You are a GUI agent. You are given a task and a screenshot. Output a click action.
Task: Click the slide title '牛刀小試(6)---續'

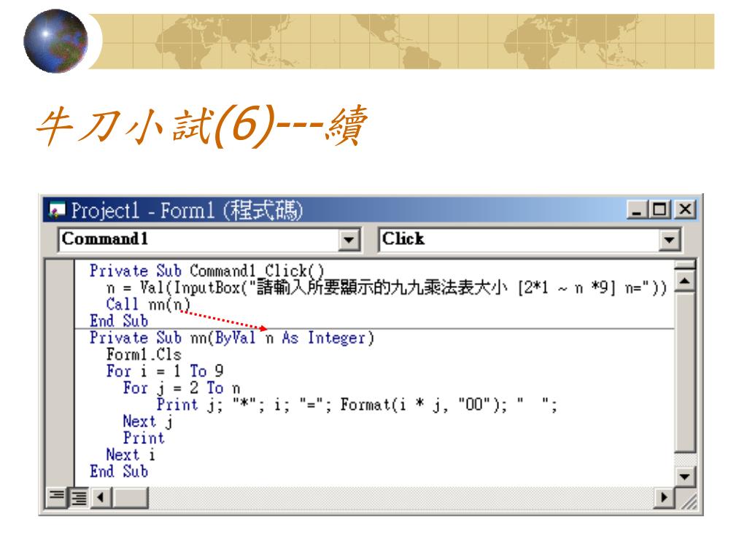pyautogui.click(x=202, y=125)
